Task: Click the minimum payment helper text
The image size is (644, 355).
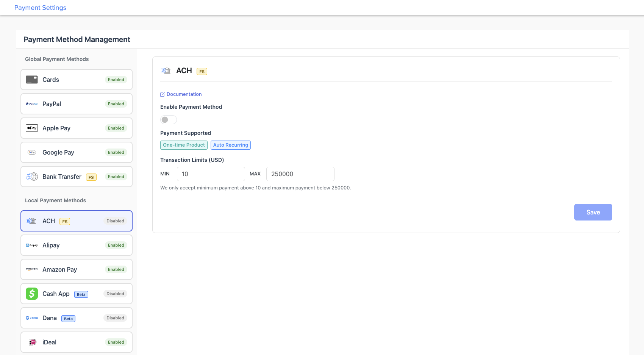Action: tap(256, 188)
